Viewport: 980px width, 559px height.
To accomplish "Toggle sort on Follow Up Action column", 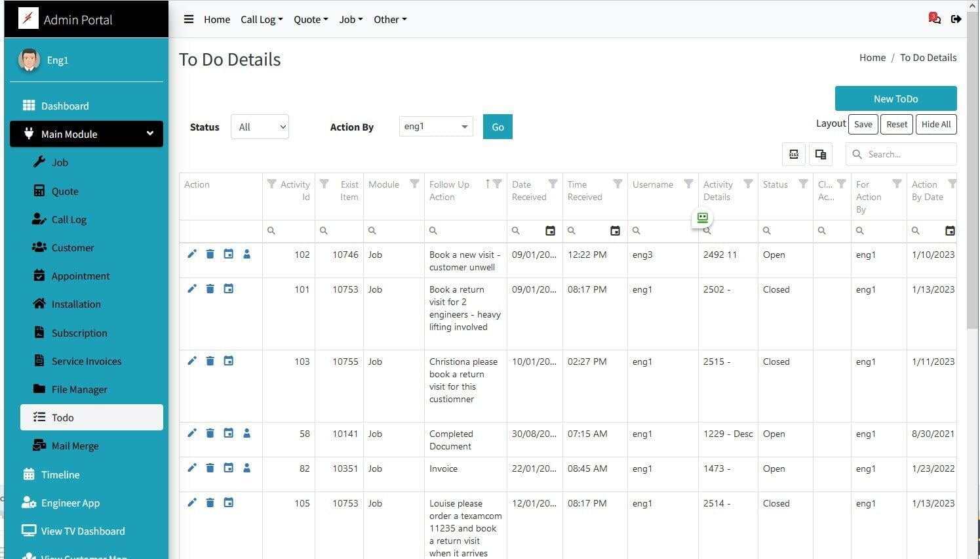I will coord(487,184).
